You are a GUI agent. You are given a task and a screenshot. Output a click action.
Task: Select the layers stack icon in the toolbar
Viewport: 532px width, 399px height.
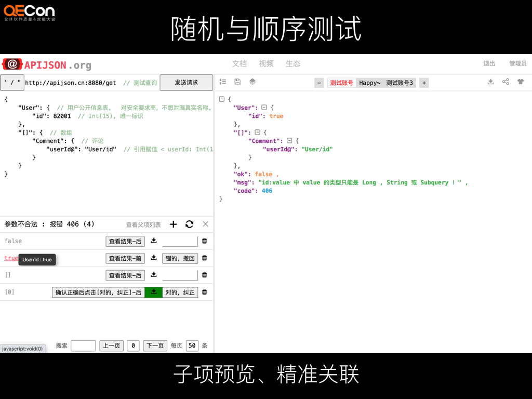coord(252,82)
